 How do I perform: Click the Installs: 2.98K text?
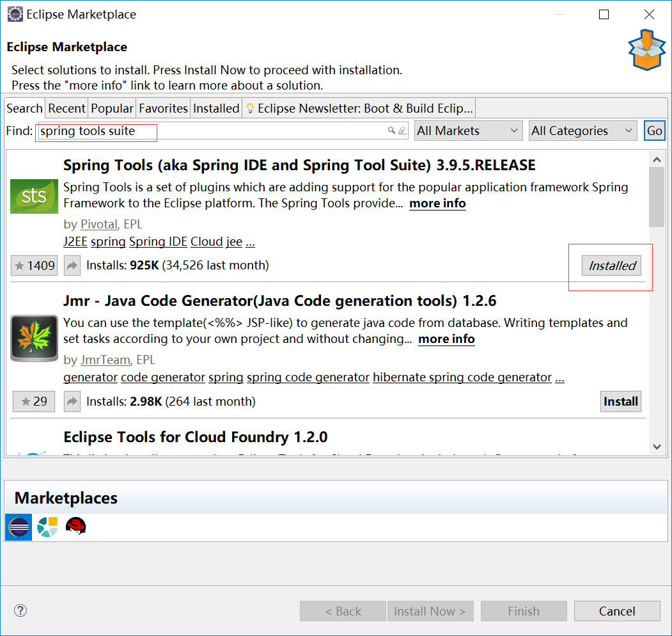point(171,401)
